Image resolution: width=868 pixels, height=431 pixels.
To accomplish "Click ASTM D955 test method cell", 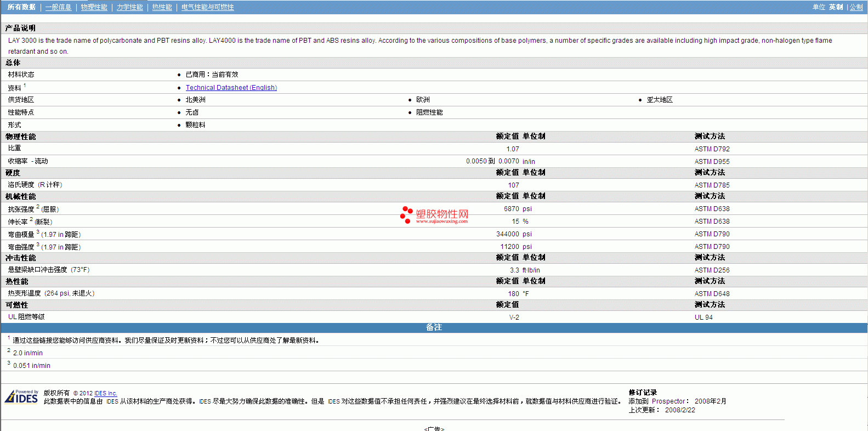I will tap(712, 162).
